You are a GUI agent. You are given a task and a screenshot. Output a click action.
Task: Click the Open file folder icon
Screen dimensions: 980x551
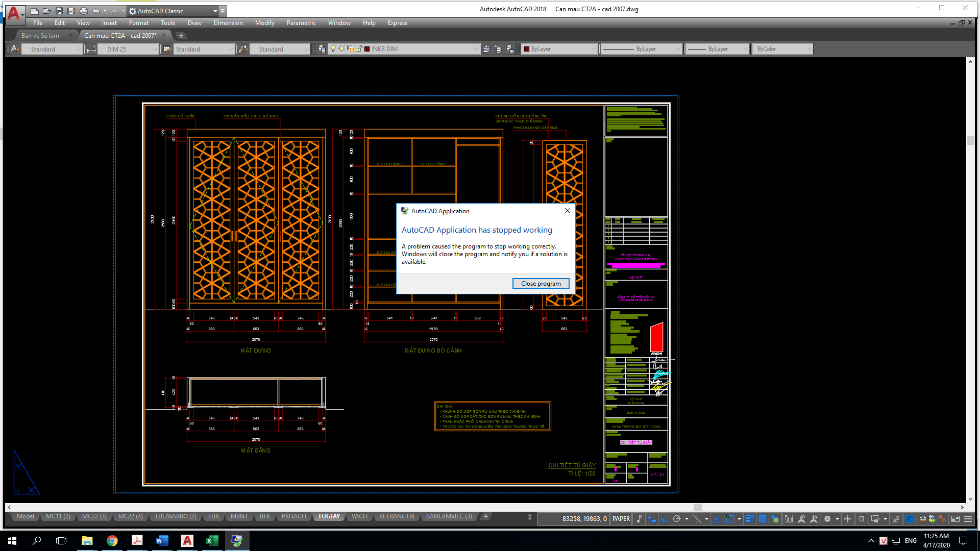click(x=46, y=11)
